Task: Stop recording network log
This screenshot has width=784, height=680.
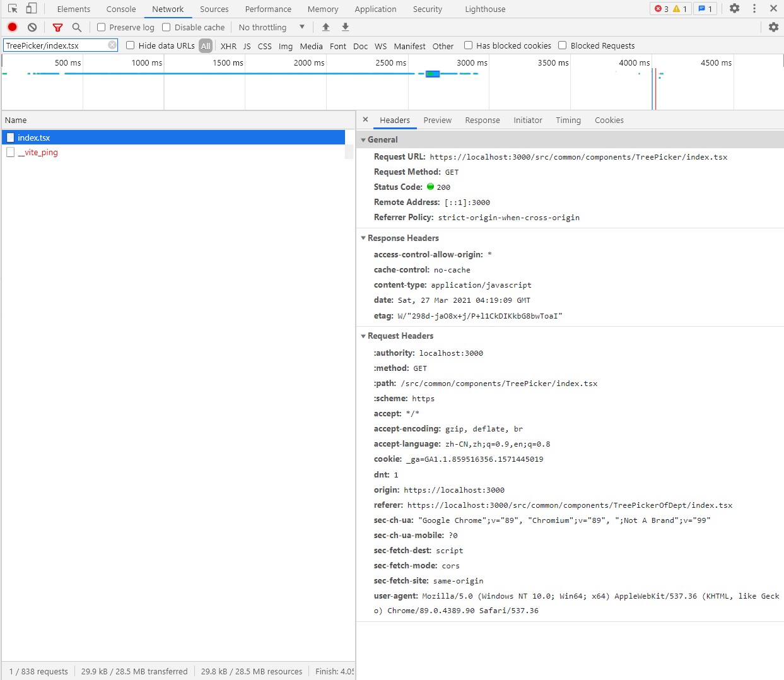Action: [x=12, y=27]
